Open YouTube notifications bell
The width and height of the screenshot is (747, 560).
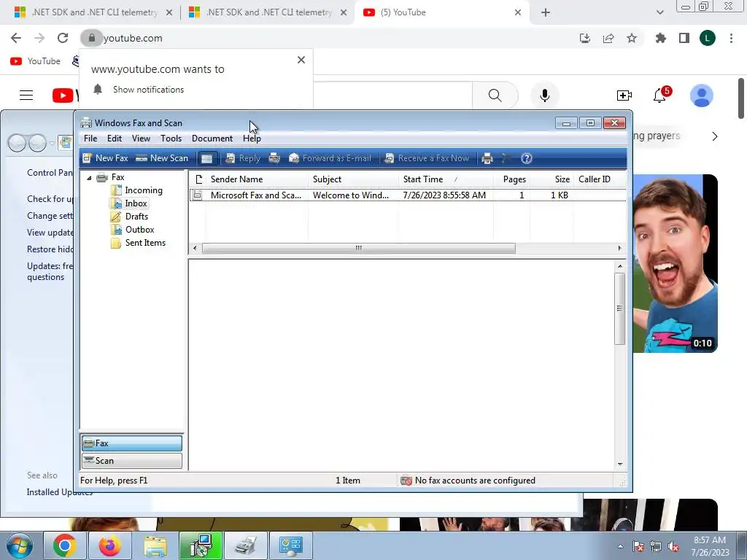point(659,96)
